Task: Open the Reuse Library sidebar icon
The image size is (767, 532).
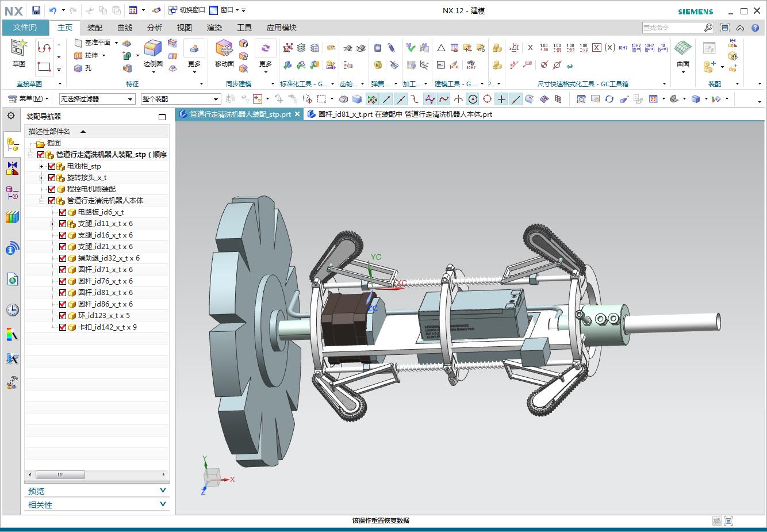Action: coord(12,217)
